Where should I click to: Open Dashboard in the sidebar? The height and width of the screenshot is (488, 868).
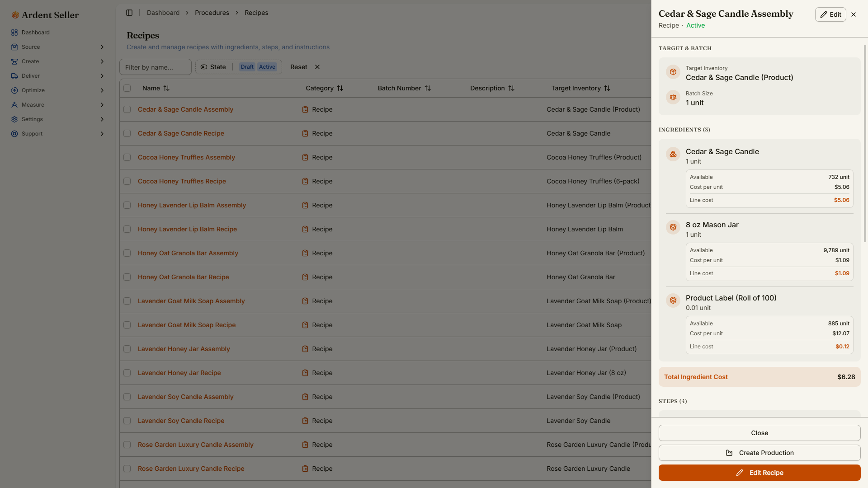point(36,33)
